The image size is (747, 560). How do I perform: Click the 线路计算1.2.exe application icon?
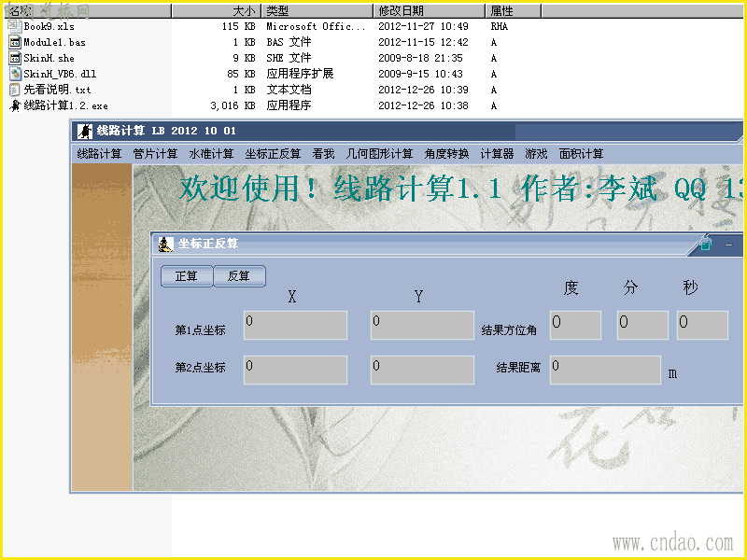[x=15, y=105]
